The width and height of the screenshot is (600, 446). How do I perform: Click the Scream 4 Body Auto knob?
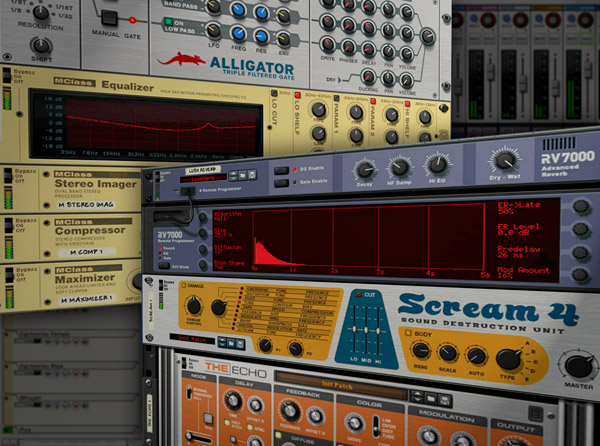tap(476, 356)
